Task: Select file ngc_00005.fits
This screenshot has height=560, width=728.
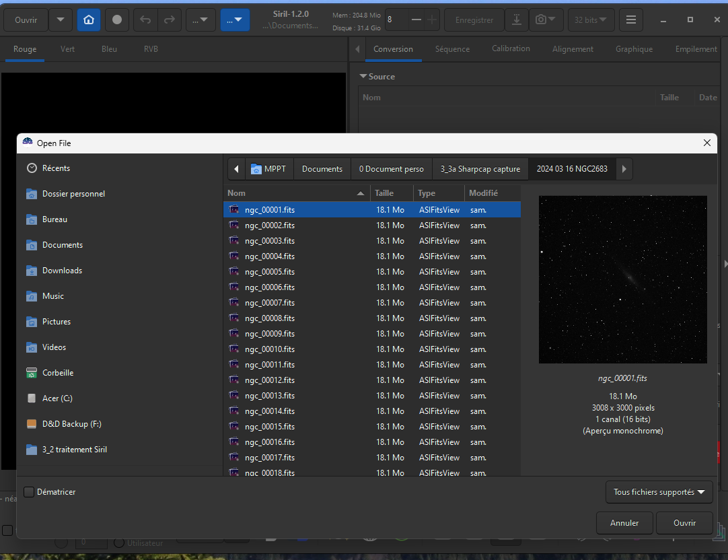Action: [372, 272]
